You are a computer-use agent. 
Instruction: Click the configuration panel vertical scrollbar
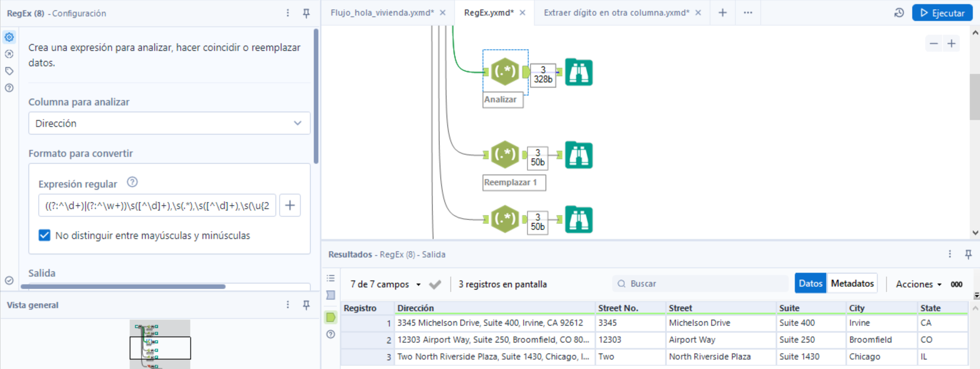[x=316, y=96]
